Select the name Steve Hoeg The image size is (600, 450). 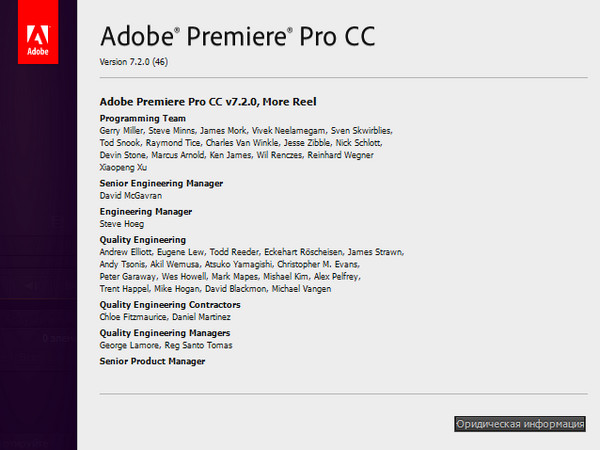[122, 224]
